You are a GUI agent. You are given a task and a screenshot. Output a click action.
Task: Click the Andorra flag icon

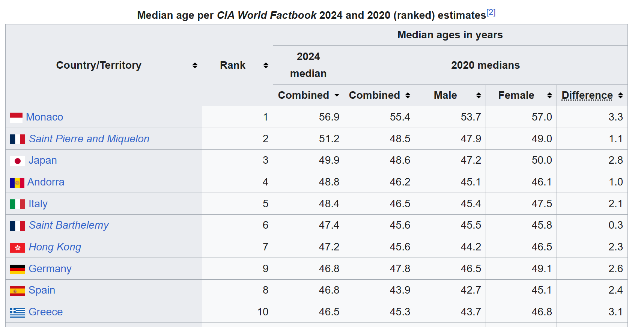(x=17, y=183)
